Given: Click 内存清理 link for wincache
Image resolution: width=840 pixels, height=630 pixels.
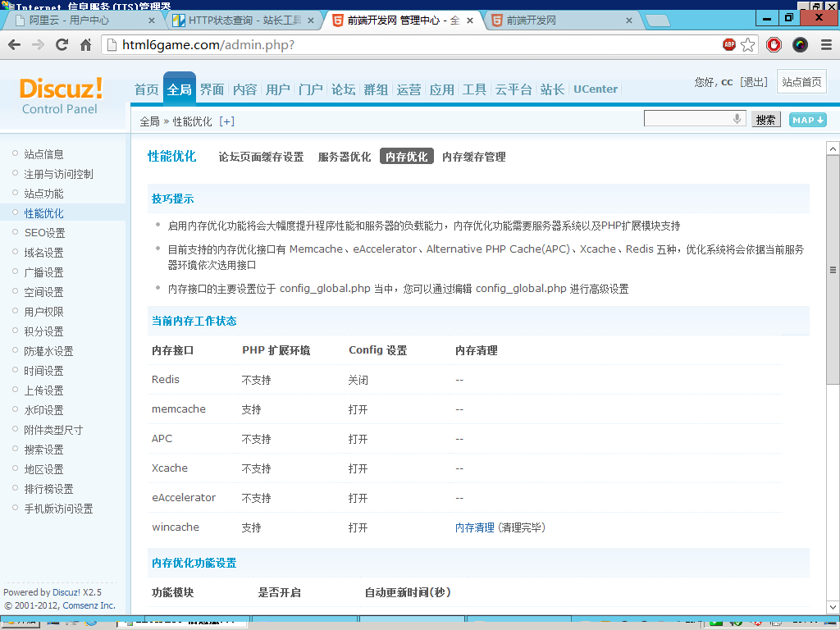Looking at the screenshot, I should tap(475, 527).
